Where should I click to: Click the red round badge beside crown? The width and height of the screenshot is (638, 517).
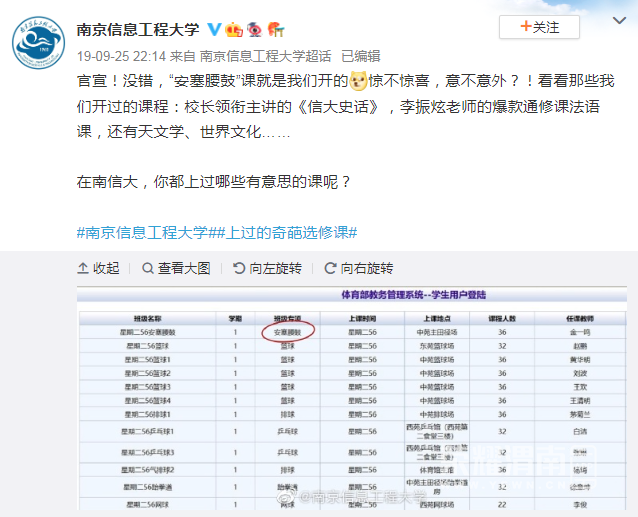pyautogui.click(x=256, y=28)
